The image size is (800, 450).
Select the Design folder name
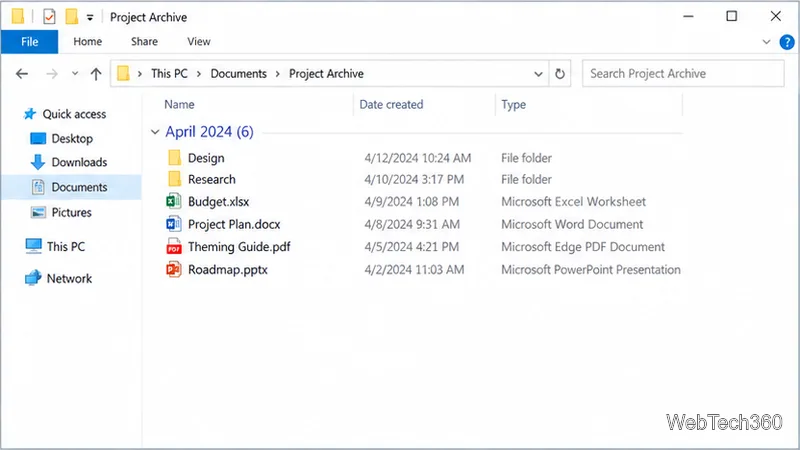(x=206, y=158)
